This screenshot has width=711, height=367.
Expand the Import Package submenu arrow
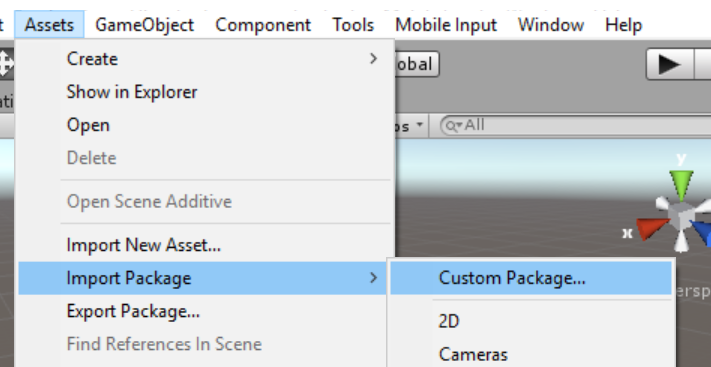click(373, 278)
